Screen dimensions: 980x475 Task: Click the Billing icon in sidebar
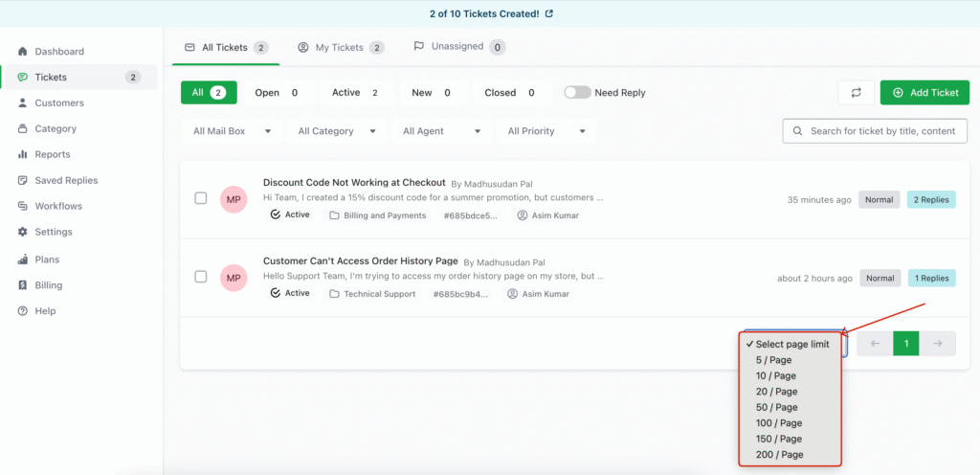[22, 285]
